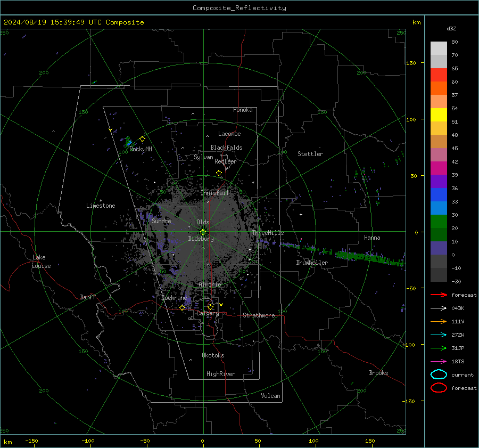479x448 pixels.
Task: Click the Banff town label
Action: [x=88, y=297]
